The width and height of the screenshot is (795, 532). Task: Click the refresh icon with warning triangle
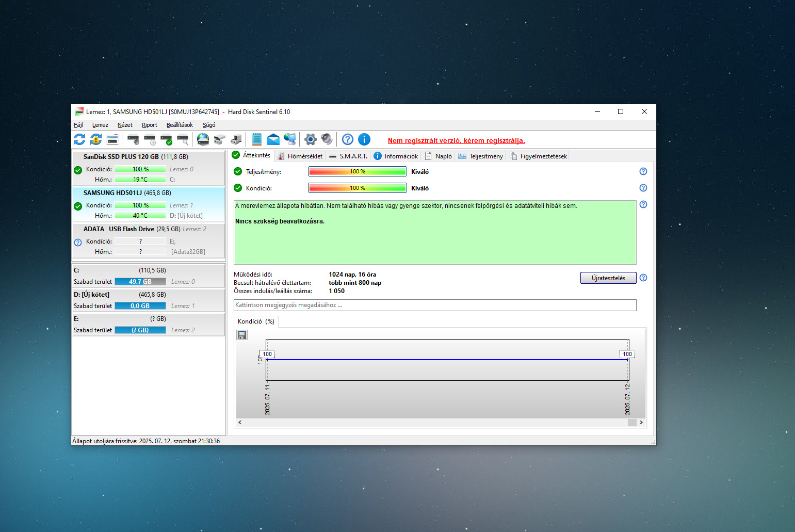point(96,139)
